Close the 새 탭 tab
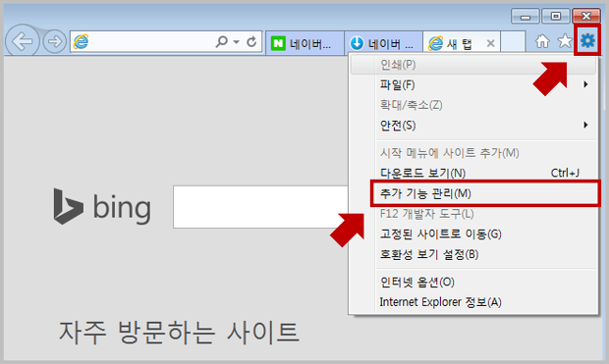 (x=490, y=43)
